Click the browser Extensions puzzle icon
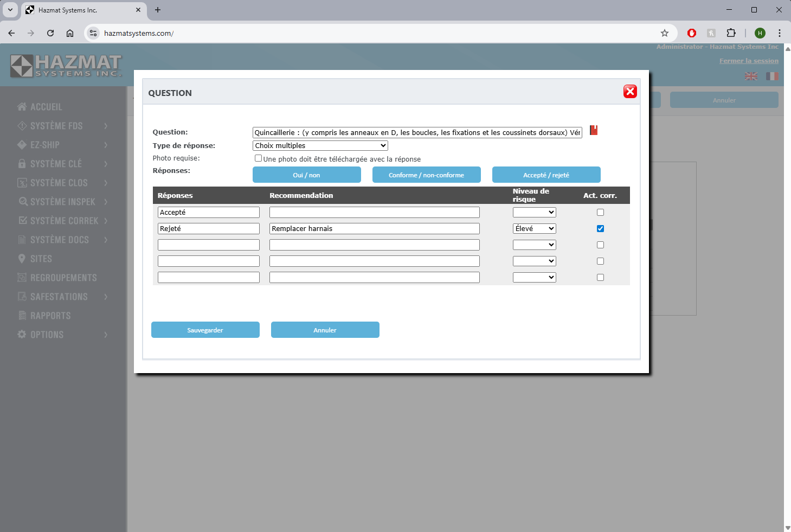The width and height of the screenshot is (791, 532). coord(731,33)
